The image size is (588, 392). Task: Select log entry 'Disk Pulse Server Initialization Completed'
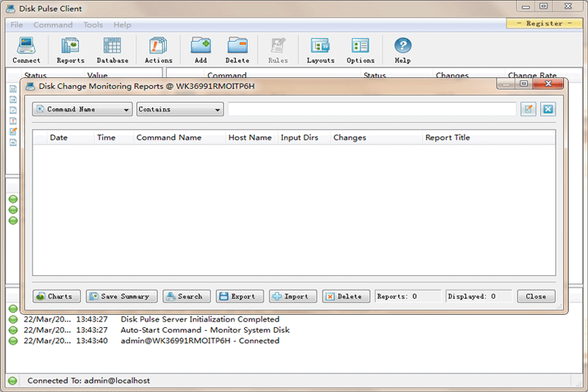point(200,319)
